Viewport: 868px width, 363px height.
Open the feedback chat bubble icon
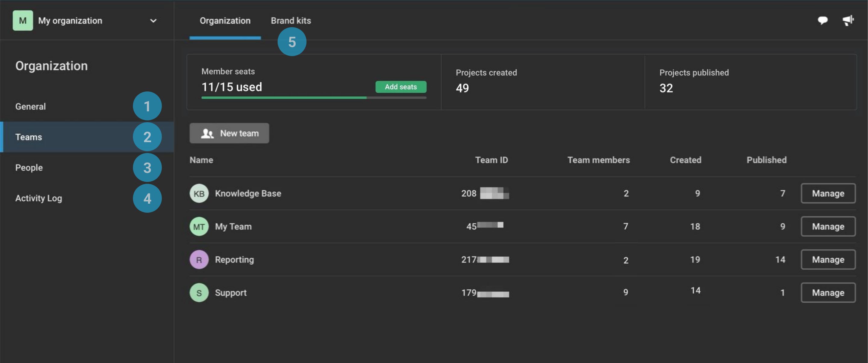(x=823, y=20)
